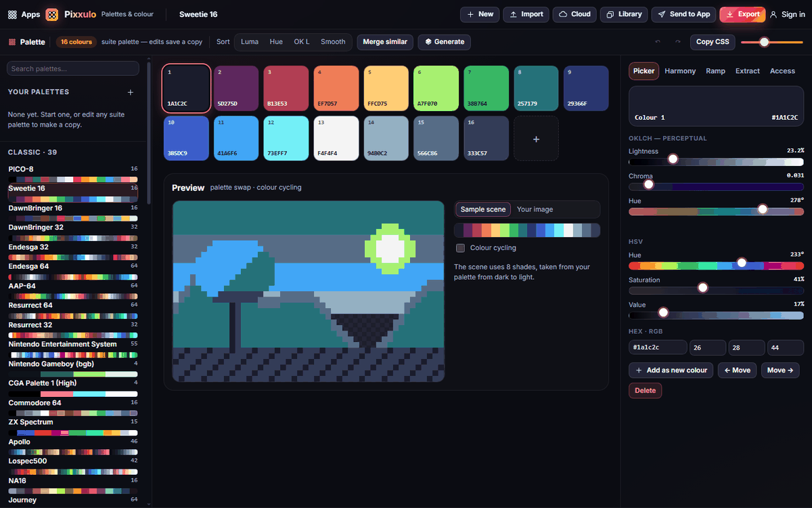812x508 pixels.
Task: Sort colours by Hue
Action: coord(276,42)
